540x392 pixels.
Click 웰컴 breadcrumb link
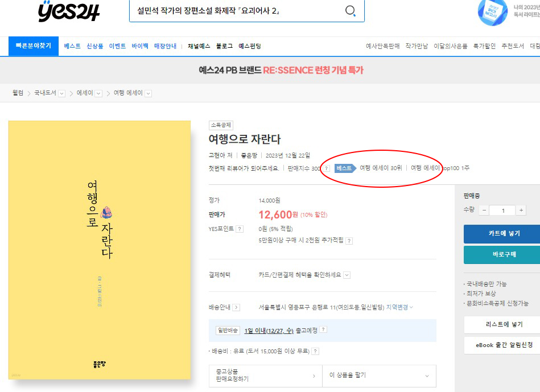[x=18, y=93]
